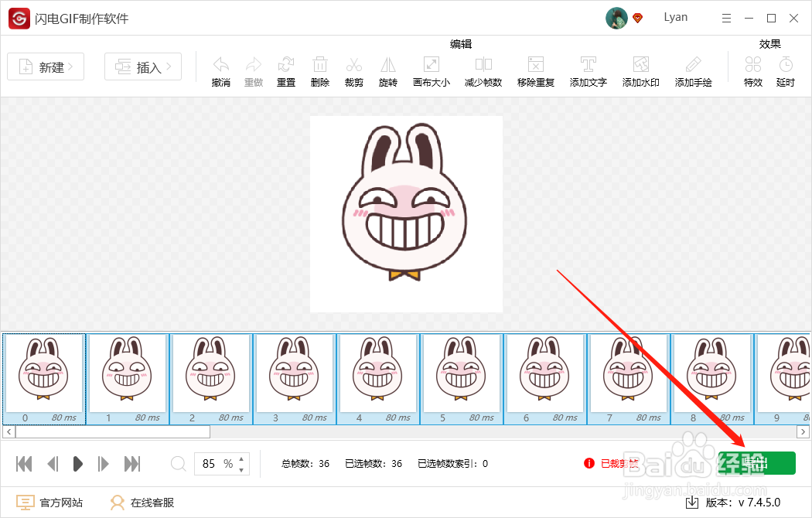Click the Lyan username

click(x=675, y=17)
